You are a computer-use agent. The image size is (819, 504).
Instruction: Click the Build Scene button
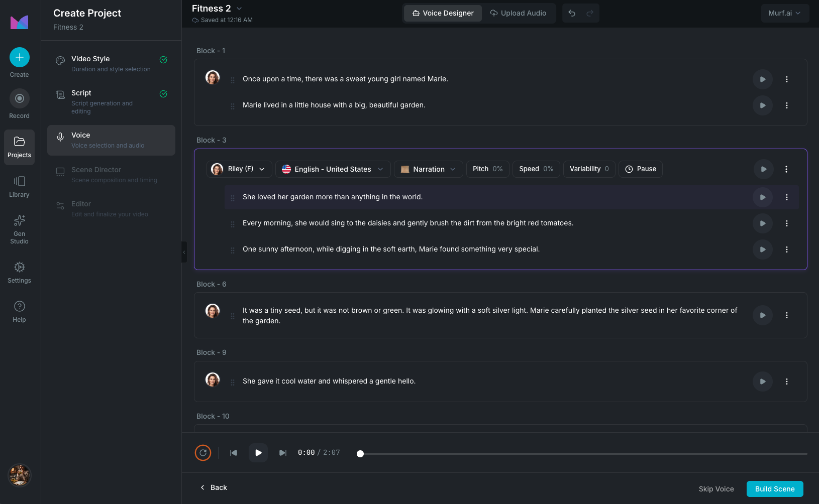(x=775, y=489)
